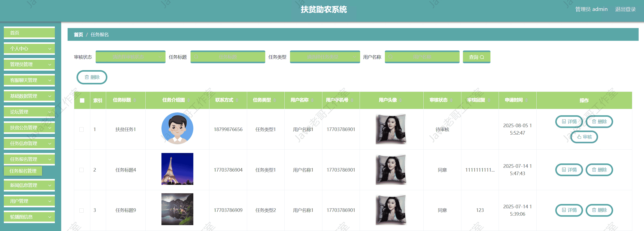
Task: Expand the 任务信息管理 sidebar menu
Action: pos(29,143)
